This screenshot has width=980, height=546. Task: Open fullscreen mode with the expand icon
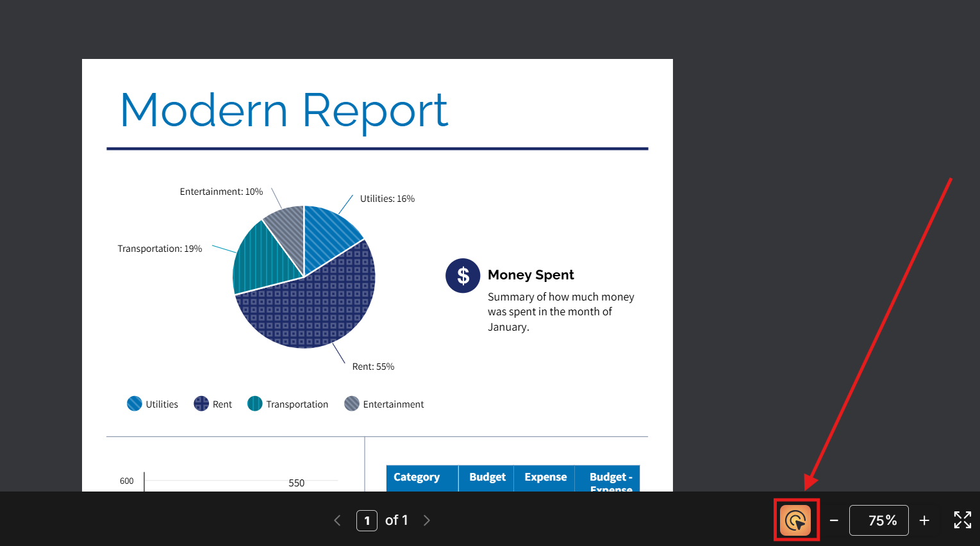[x=962, y=520]
